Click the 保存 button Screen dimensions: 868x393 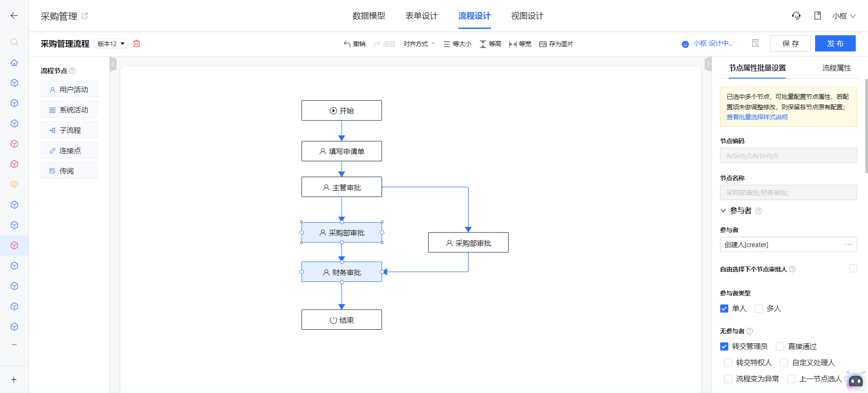[x=791, y=43]
